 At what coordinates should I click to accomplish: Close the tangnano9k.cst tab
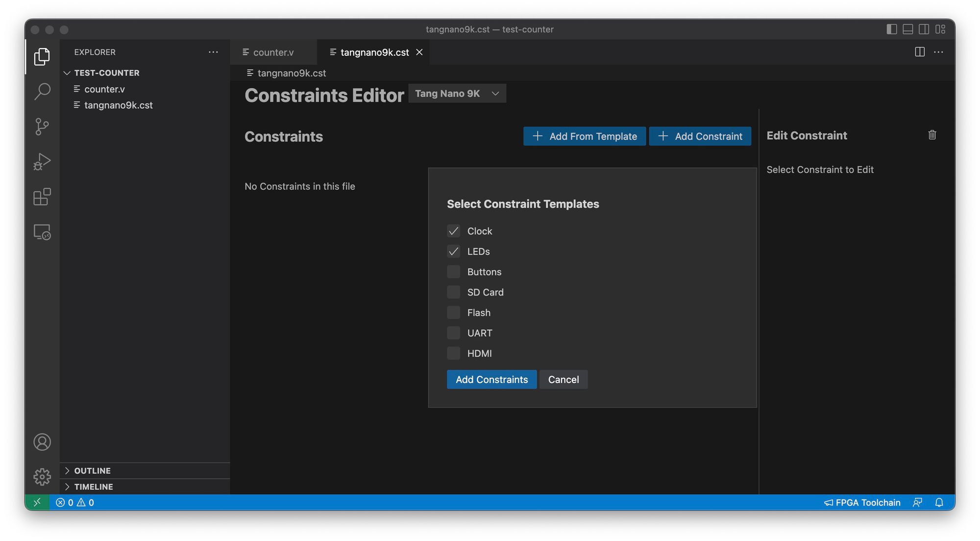click(x=419, y=52)
